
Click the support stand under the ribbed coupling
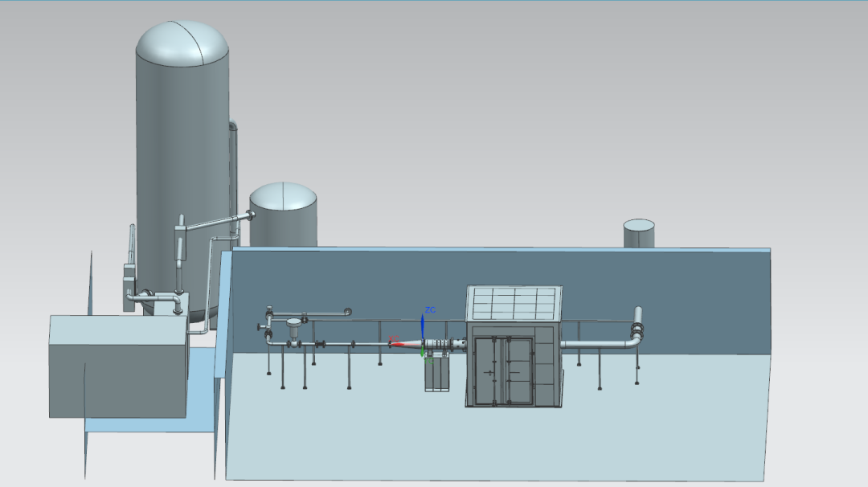click(x=438, y=374)
